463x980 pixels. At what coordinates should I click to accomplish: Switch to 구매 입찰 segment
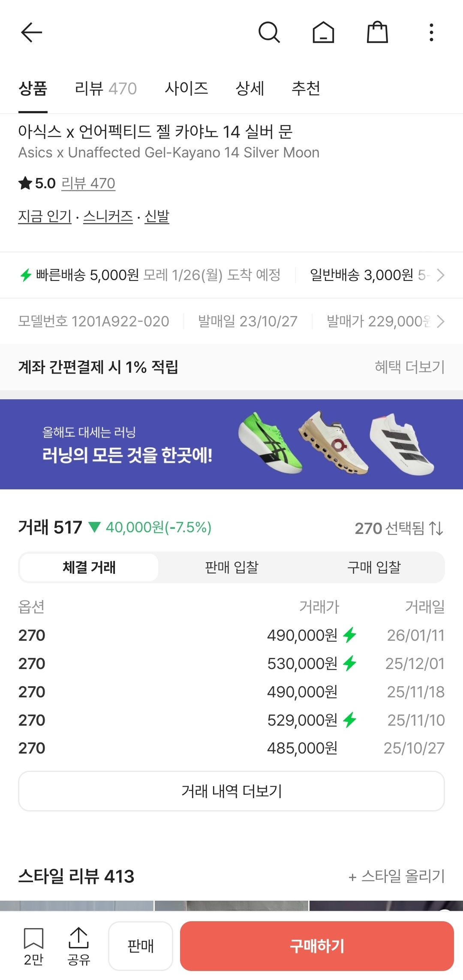coord(374,567)
